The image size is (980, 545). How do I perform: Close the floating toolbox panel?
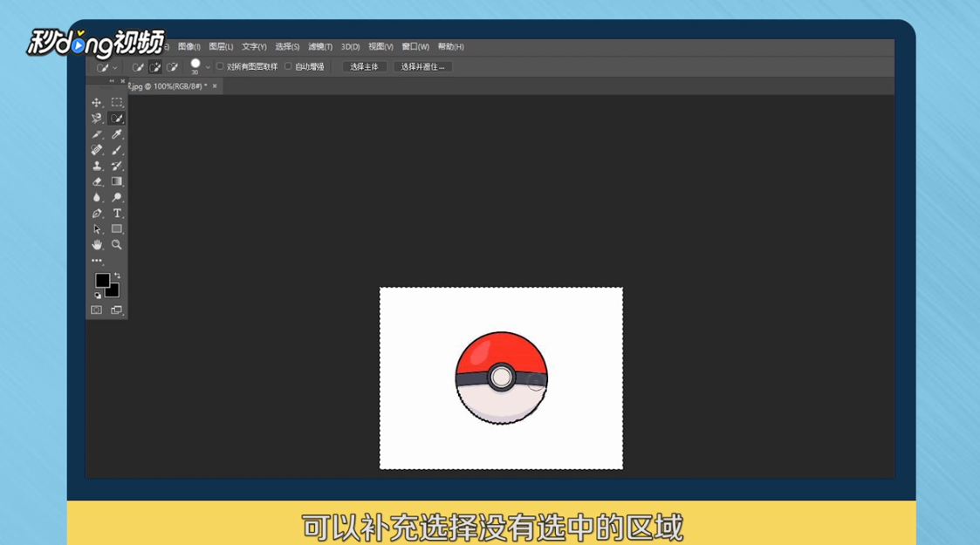(x=122, y=81)
